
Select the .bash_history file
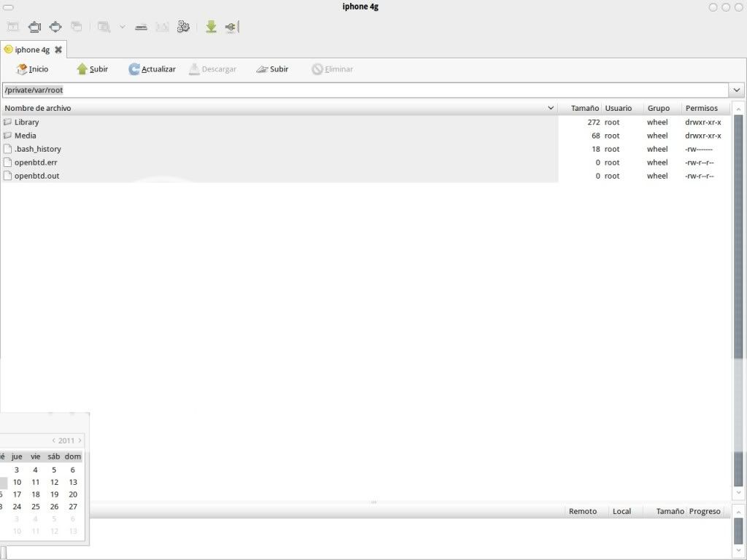pyautogui.click(x=37, y=149)
